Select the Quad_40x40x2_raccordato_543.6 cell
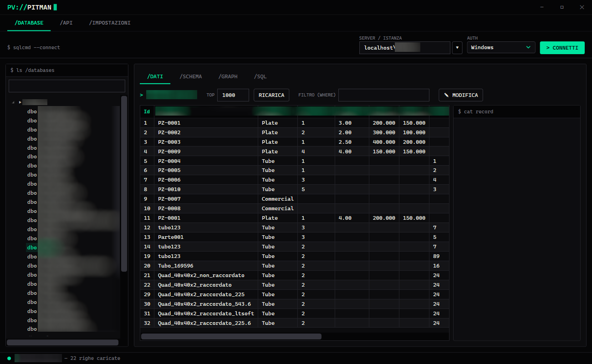 coord(207,304)
